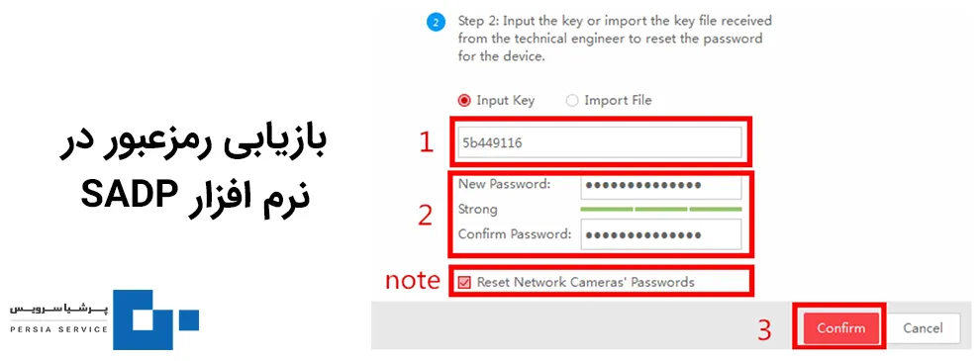Click the red annotation number 3
The width and height of the screenshot is (980, 361).
point(764,329)
